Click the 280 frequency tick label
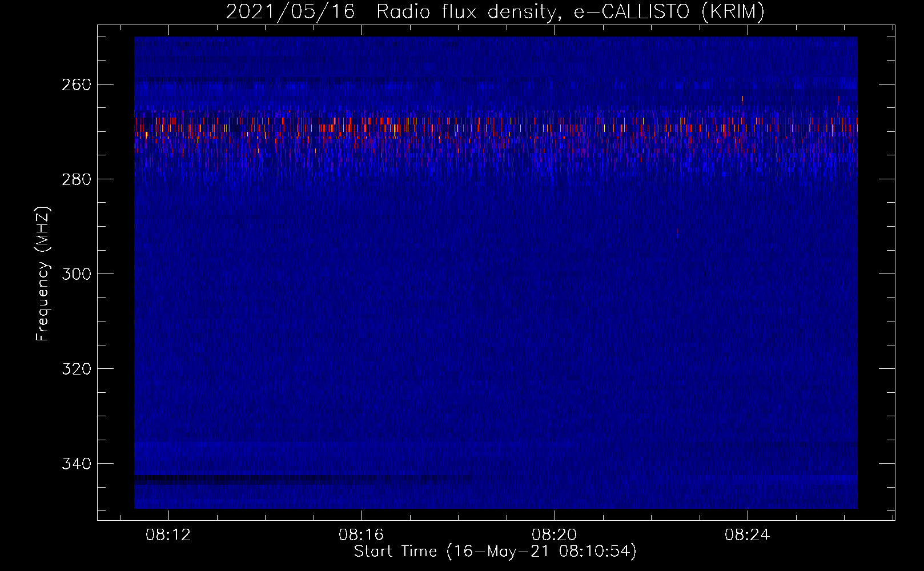 pyautogui.click(x=77, y=179)
